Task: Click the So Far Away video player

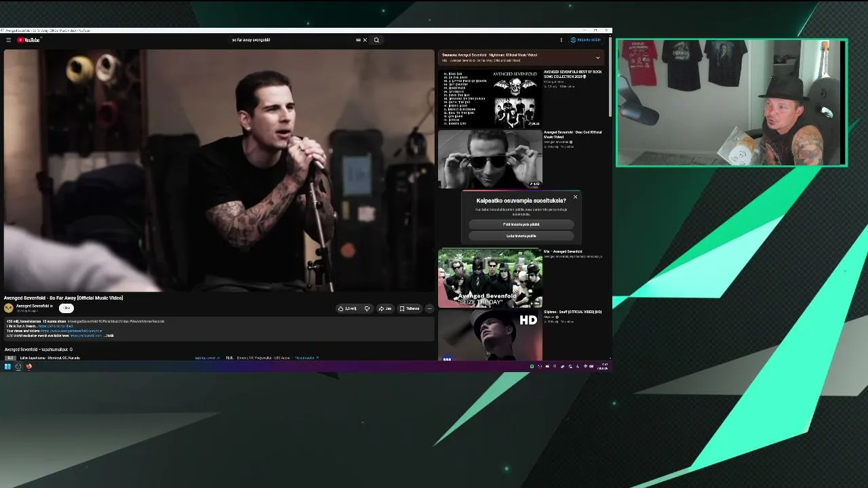Action: pyautogui.click(x=219, y=171)
